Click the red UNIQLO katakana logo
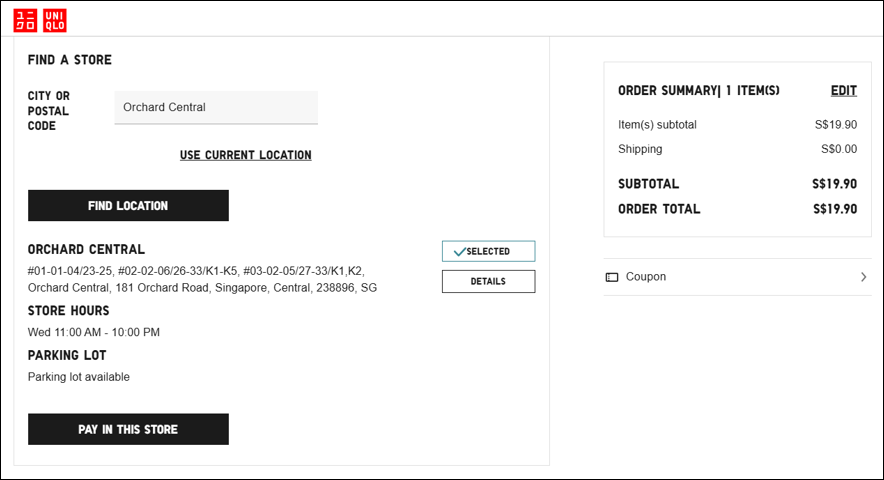The image size is (884, 480). (x=25, y=20)
